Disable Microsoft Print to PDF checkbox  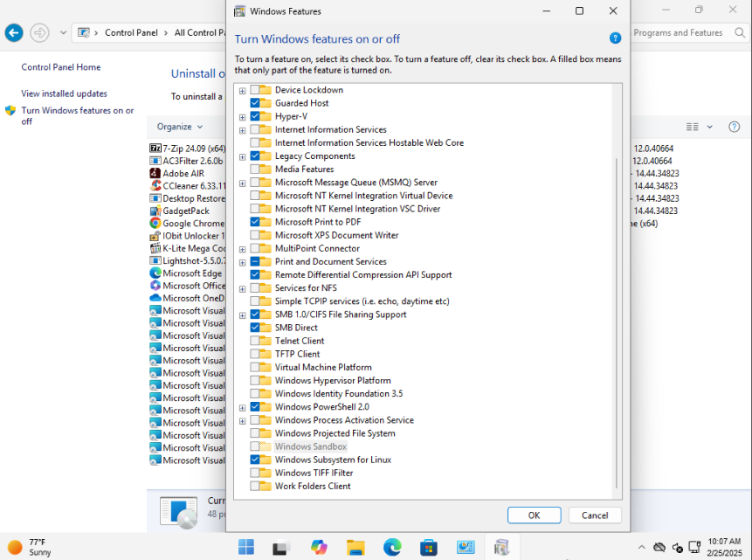[255, 222]
